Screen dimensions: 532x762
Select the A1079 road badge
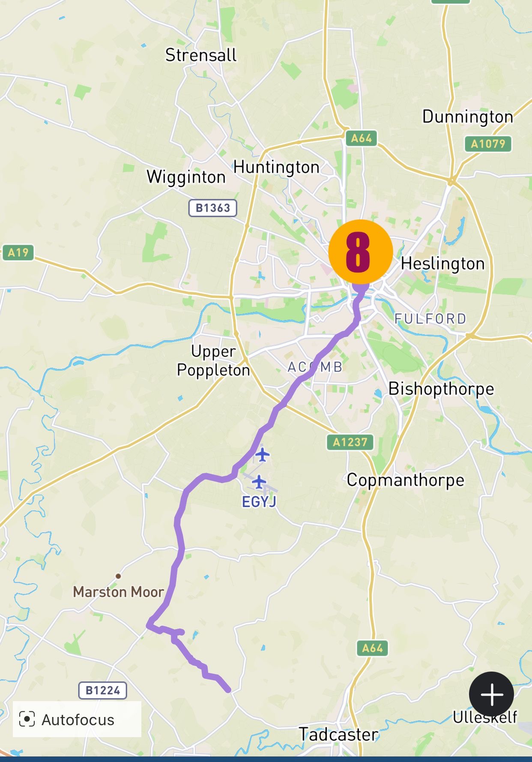tap(488, 144)
